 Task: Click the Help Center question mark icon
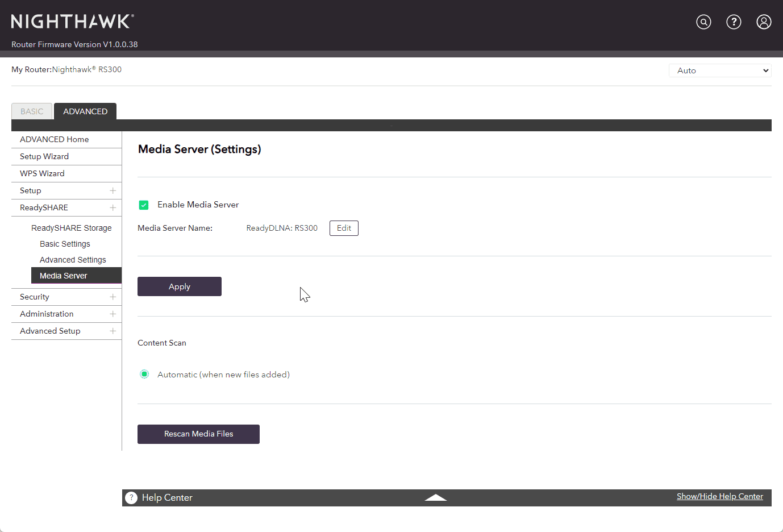click(131, 498)
